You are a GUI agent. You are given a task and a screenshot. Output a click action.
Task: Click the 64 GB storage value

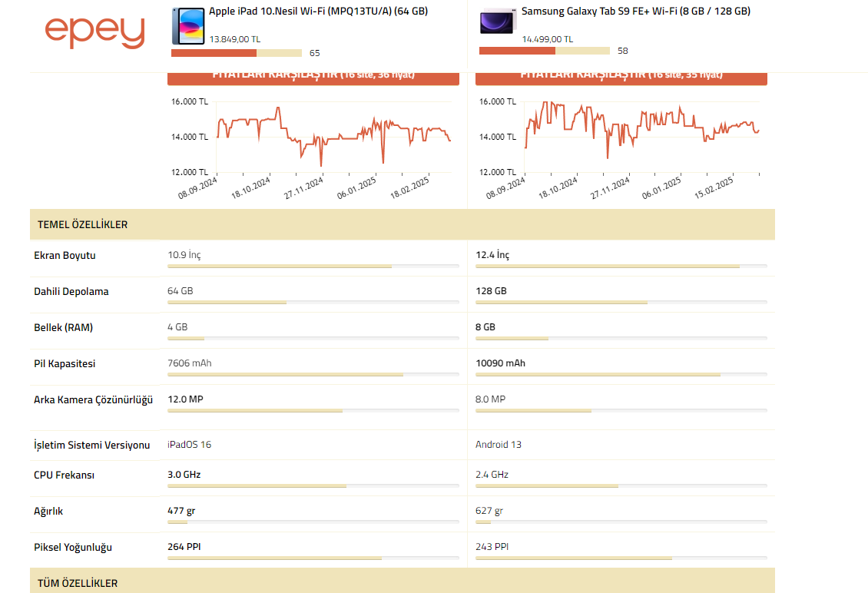tap(181, 290)
